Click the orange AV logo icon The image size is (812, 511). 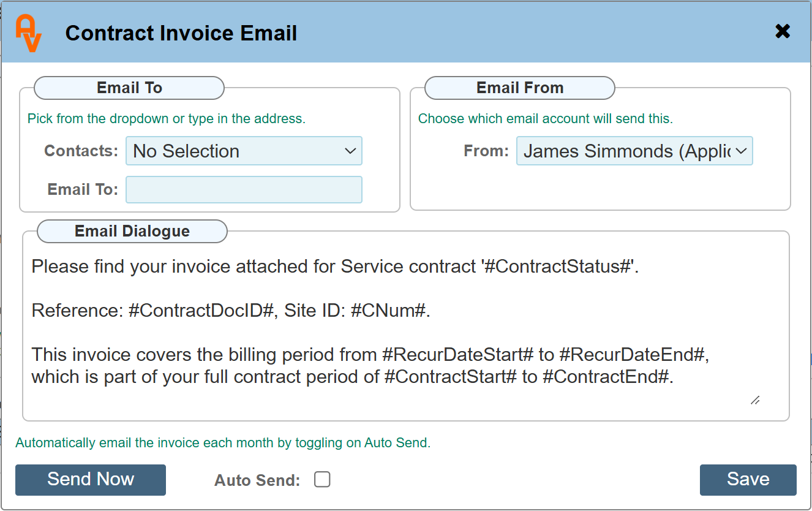tap(29, 33)
